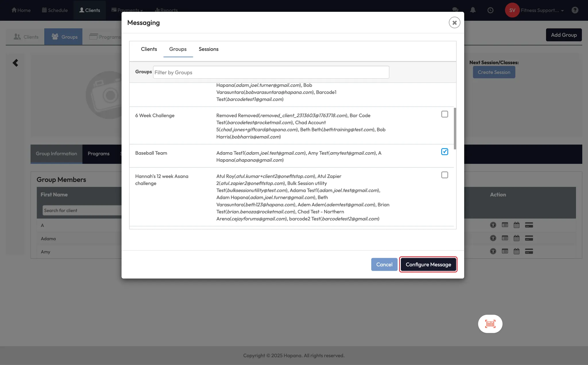588x365 pixels.
Task: Open the chat messages icon in the header
Action: [x=455, y=9]
